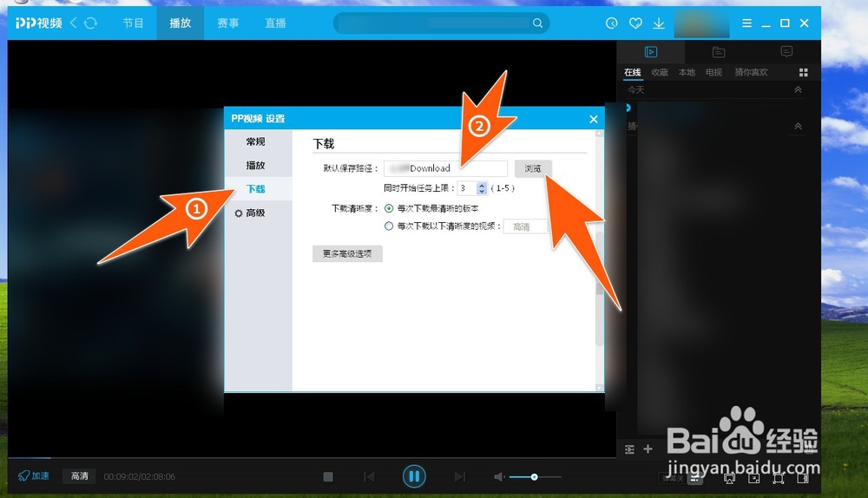Click the scroll-down arrow of dialog scrollbar

[599, 387]
